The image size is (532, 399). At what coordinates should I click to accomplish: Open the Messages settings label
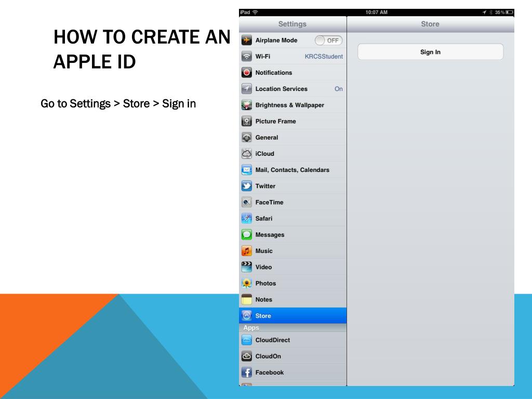click(270, 235)
